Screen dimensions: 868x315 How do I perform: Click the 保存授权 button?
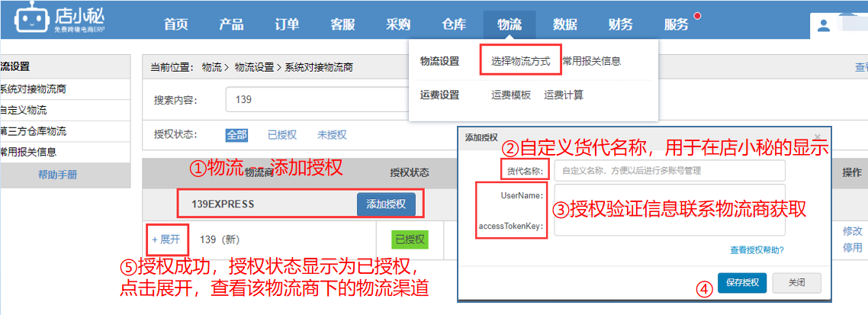coord(742,282)
